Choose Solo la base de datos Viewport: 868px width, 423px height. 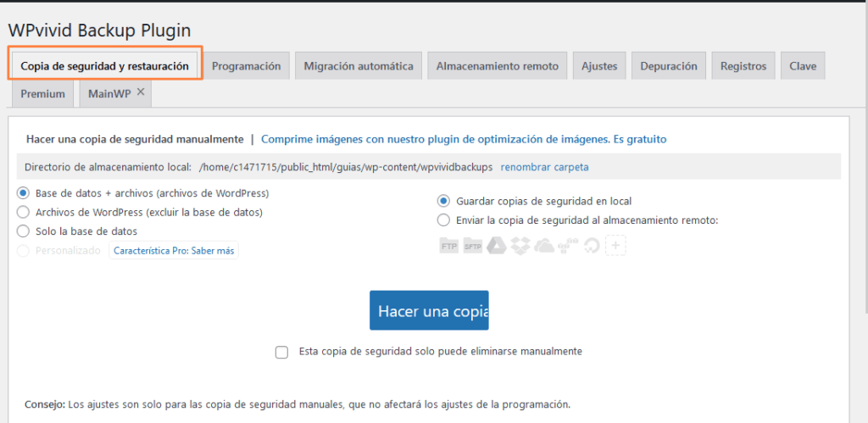[23, 231]
